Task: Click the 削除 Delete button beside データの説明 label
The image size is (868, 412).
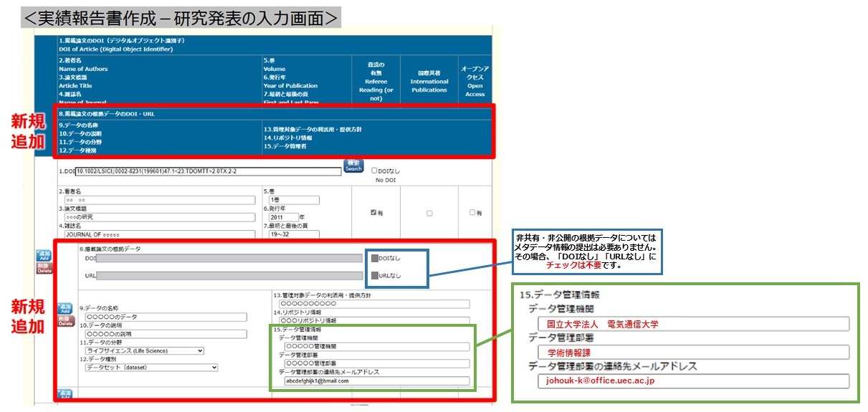Action: (65, 320)
